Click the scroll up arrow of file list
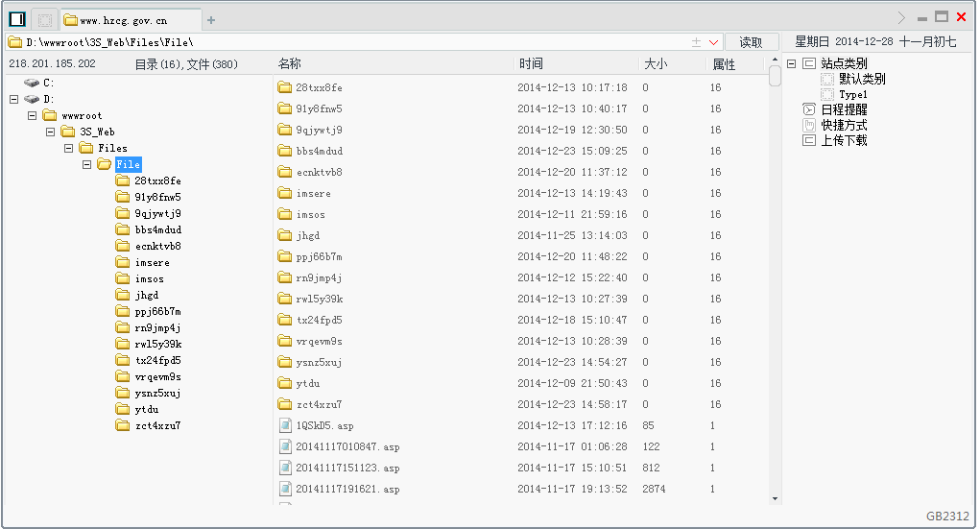This screenshot has height=529, width=980. 775,60
